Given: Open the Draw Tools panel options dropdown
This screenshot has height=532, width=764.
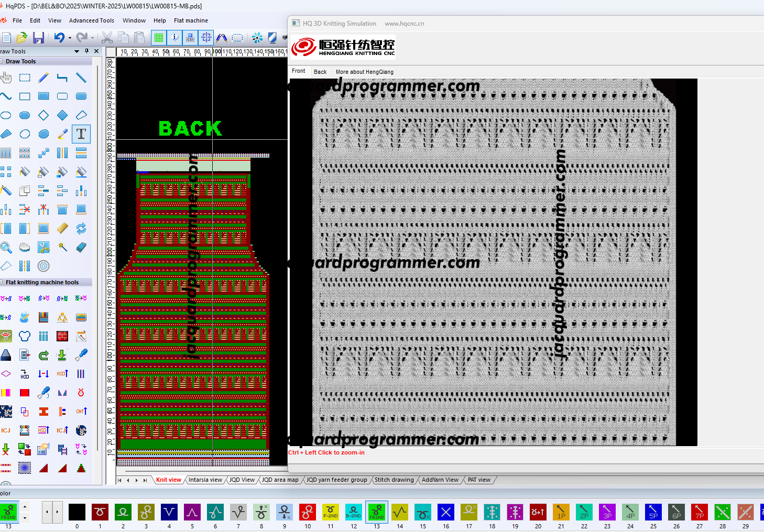Looking at the screenshot, I should coord(77,51).
